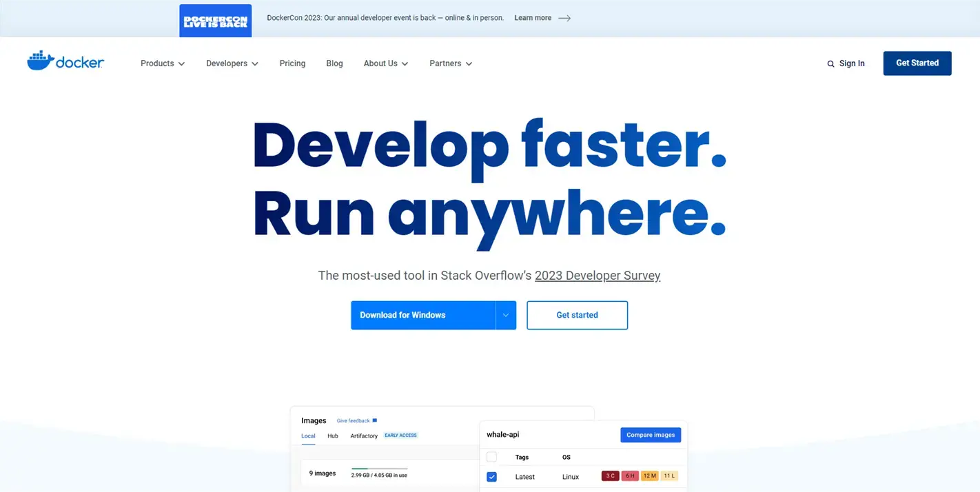Click the 2.99 GB / 4.05 GB usage text

379,475
